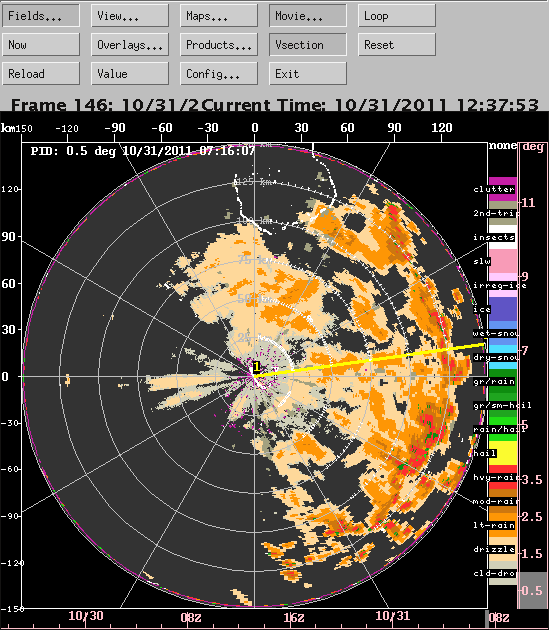
Task: Click the Now button
Action: (41, 45)
